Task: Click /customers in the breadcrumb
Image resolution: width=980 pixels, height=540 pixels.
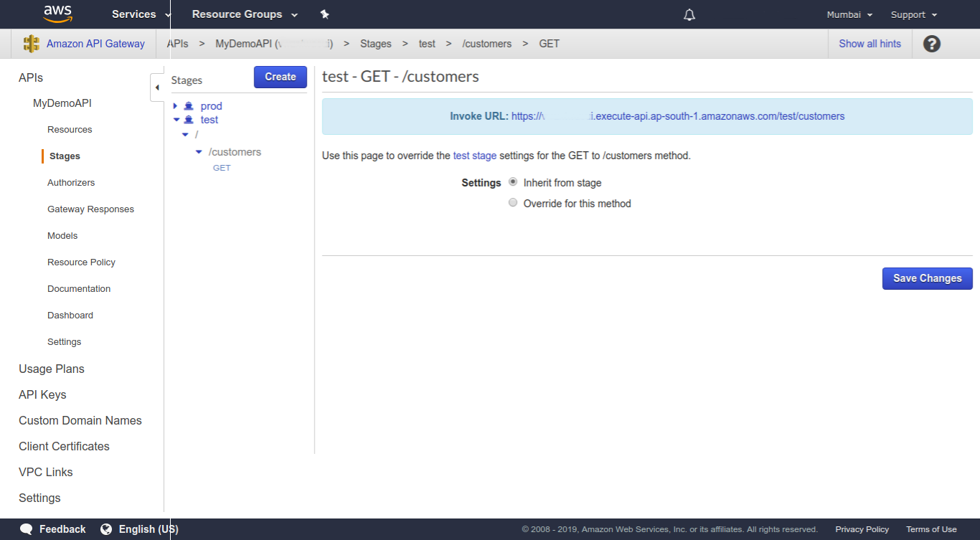Action: 487,44
